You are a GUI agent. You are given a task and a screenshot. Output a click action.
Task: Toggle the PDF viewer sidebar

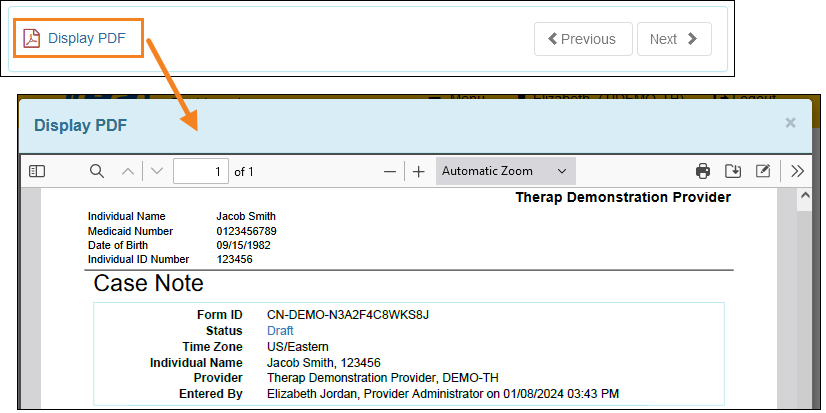37,171
